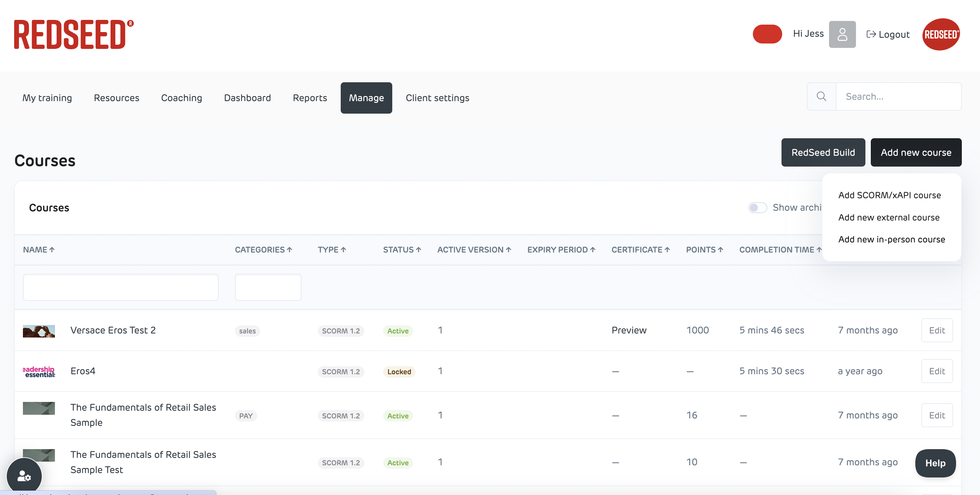Click the round RedSeed client badge
The image size is (980, 495).
[x=941, y=34]
